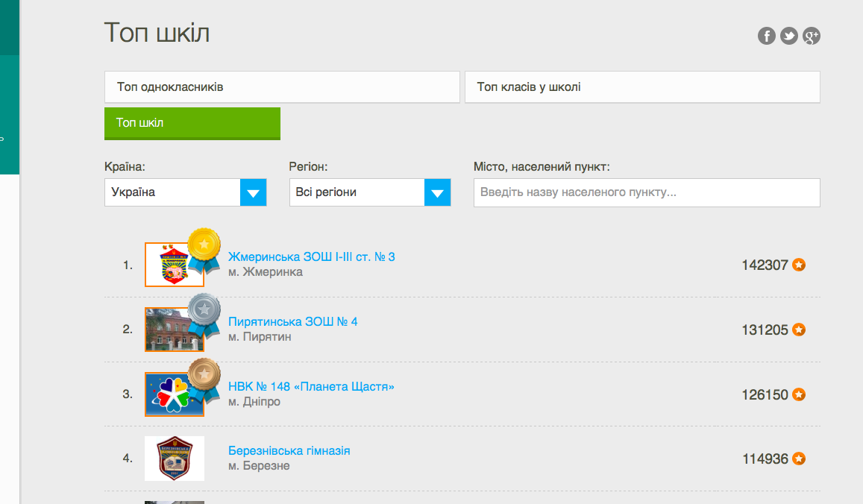The height and width of the screenshot is (504, 863).
Task: Click the Березнівська гімназія crest thumbnail
Action: [174, 459]
